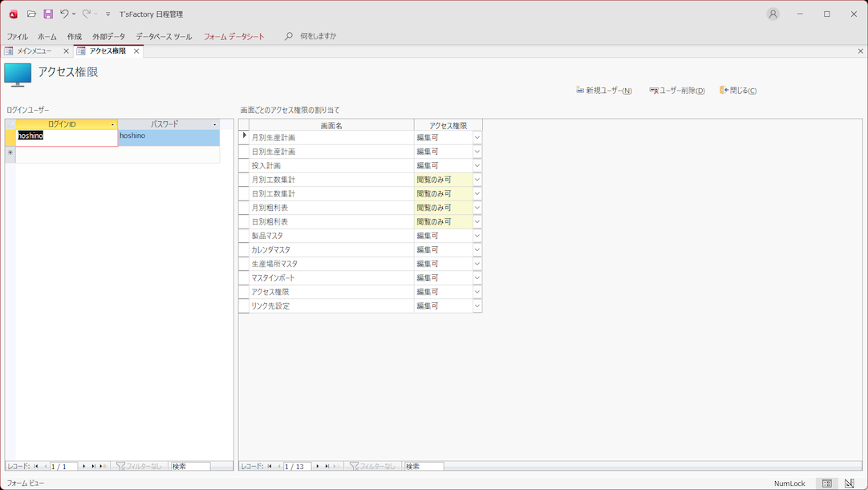The height and width of the screenshot is (490, 868).
Task: Switch to Design View in status bar
Action: tap(850, 484)
